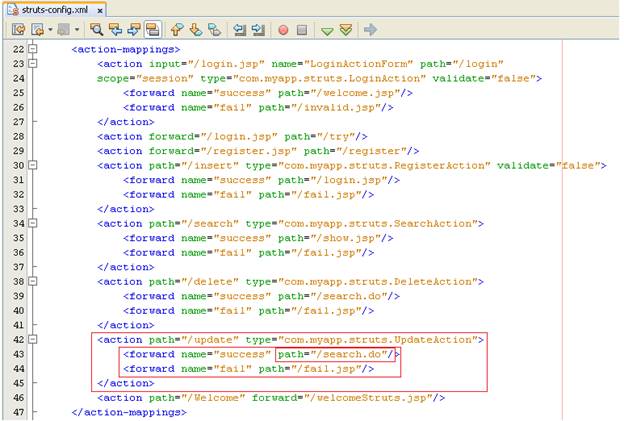Click "/fail.jsp" path on line 44
The image size is (624, 421).
(327, 369)
